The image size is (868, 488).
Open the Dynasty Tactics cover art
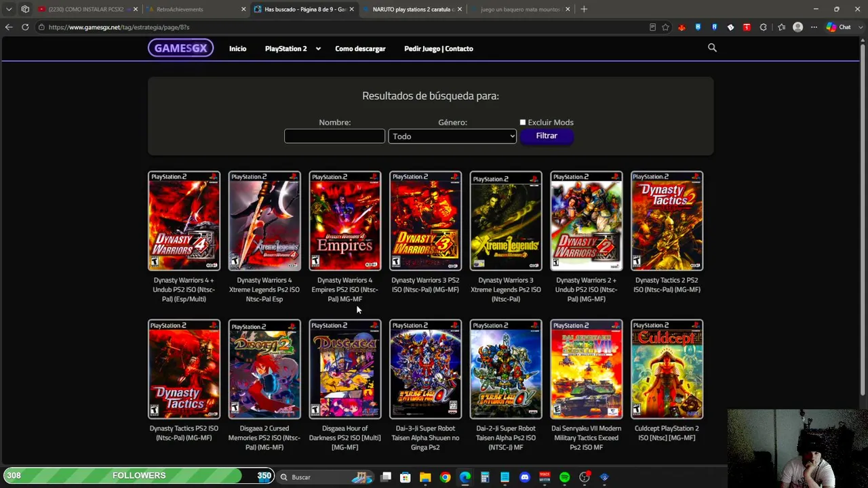[184, 369]
